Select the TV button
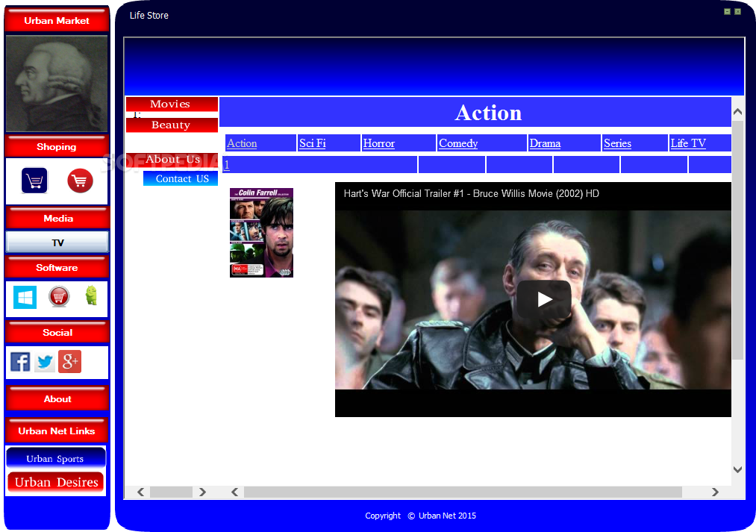This screenshot has height=532, width=756. click(57, 242)
